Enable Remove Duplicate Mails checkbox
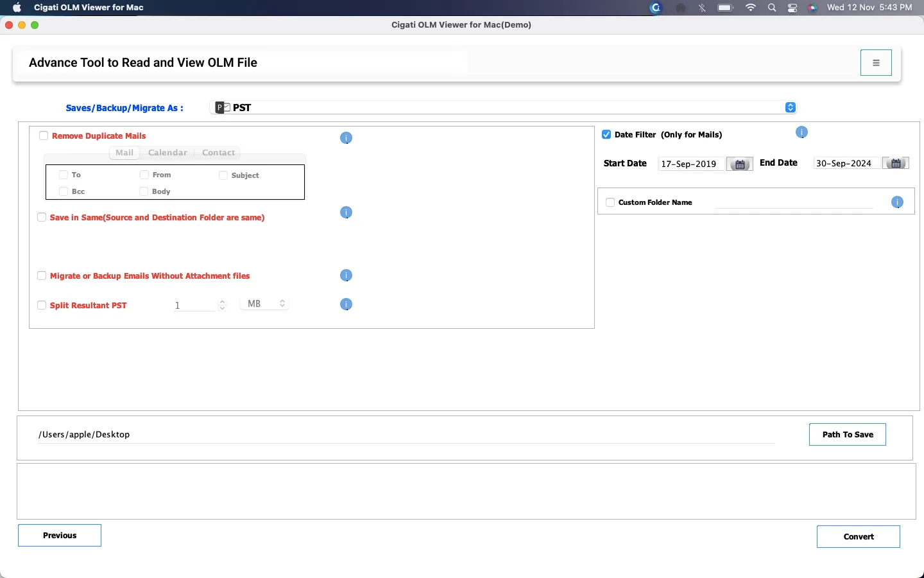The height and width of the screenshot is (578, 924). (44, 136)
